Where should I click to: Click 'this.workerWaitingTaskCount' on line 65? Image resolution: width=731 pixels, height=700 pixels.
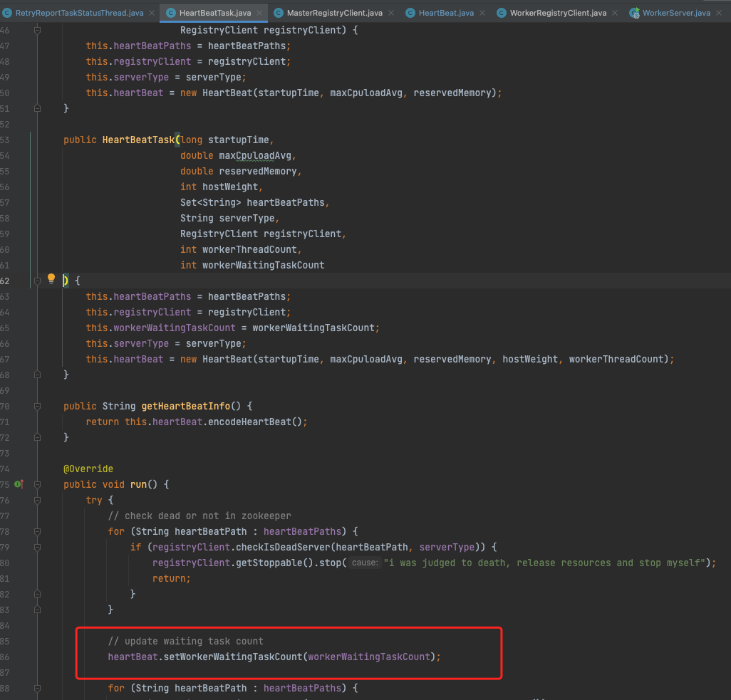(160, 328)
